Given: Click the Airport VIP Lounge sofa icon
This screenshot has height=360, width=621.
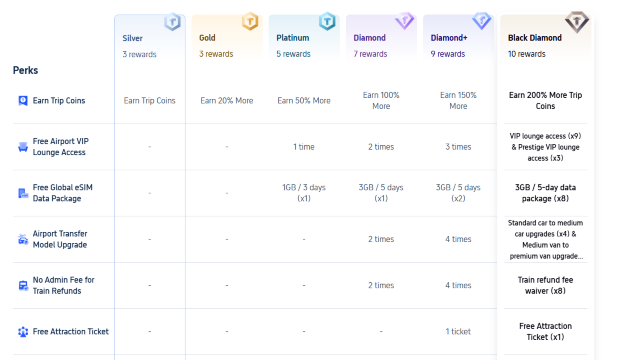Looking at the screenshot, I should (23, 147).
